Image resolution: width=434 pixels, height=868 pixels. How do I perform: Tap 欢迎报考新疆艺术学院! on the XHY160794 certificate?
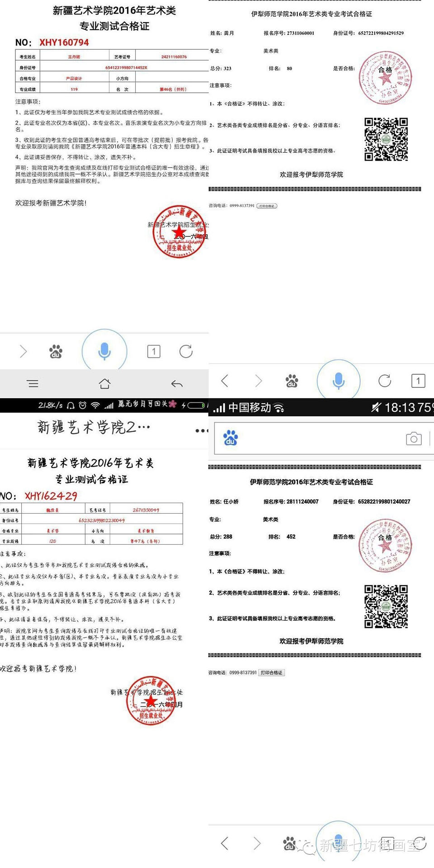(51, 203)
